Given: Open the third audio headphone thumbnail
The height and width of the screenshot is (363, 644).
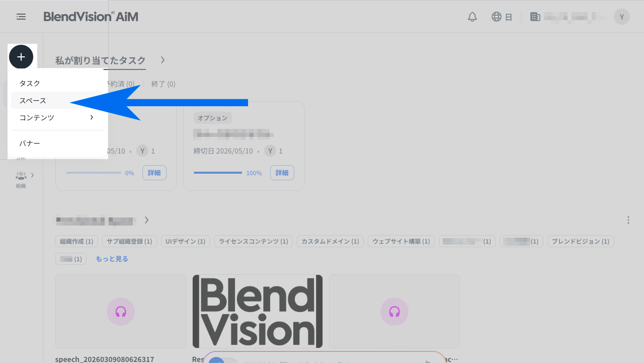Looking at the screenshot, I should [x=394, y=312].
